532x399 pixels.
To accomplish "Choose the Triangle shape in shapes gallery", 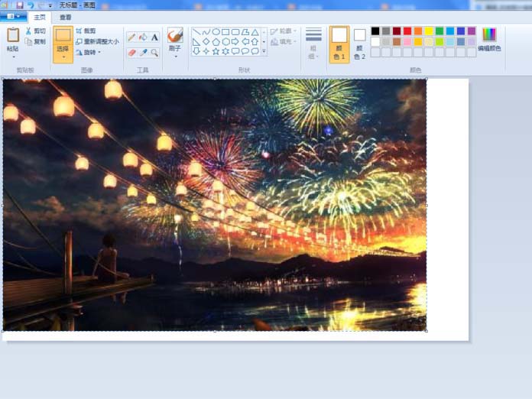I will click(x=255, y=32).
